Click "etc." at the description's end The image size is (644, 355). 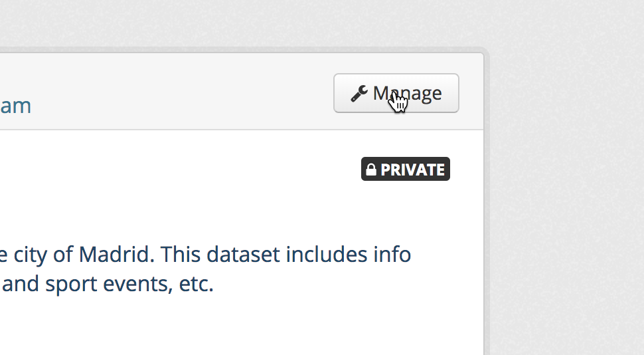197,284
